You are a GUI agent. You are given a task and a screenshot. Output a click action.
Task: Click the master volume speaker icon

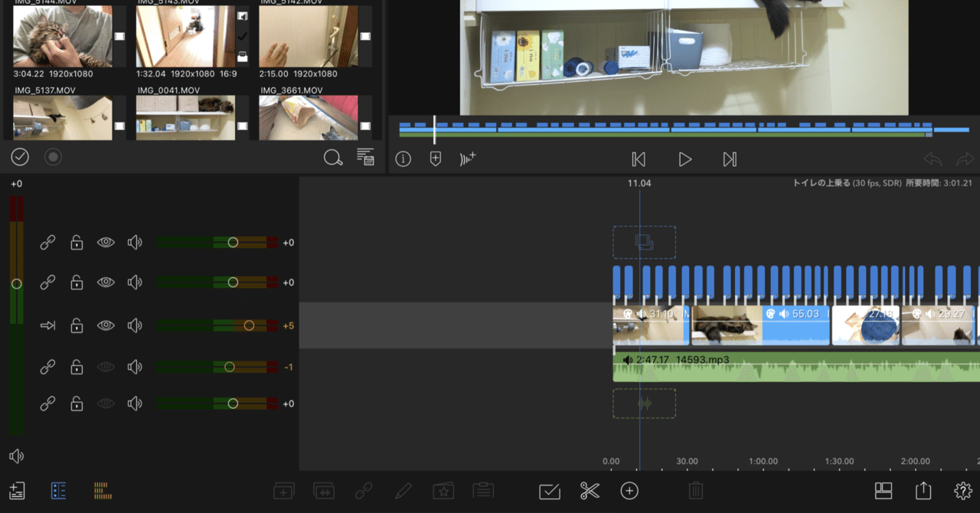click(x=17, y=456)
